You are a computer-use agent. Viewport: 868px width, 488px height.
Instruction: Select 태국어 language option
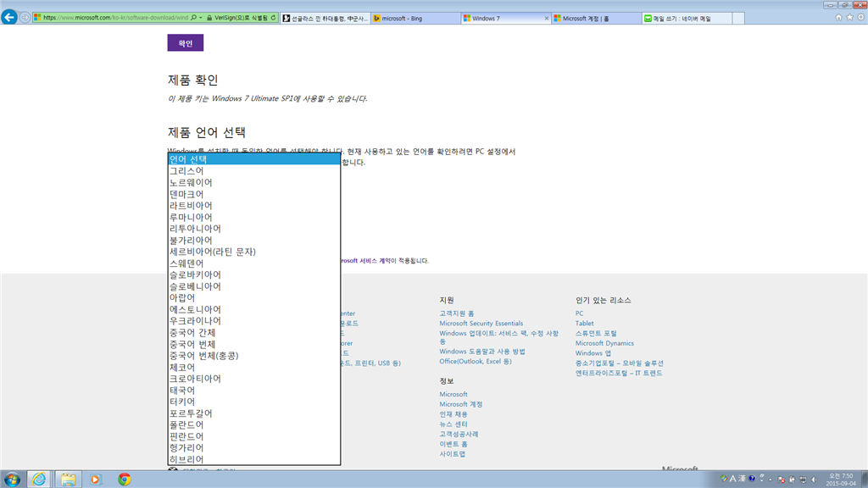[254, 390]
